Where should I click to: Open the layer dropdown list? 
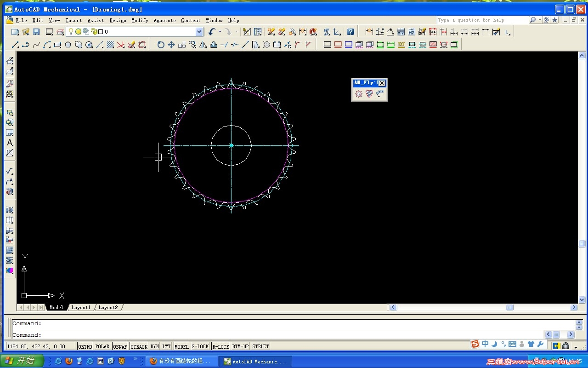pyautogui.click(x=199, y=32)
